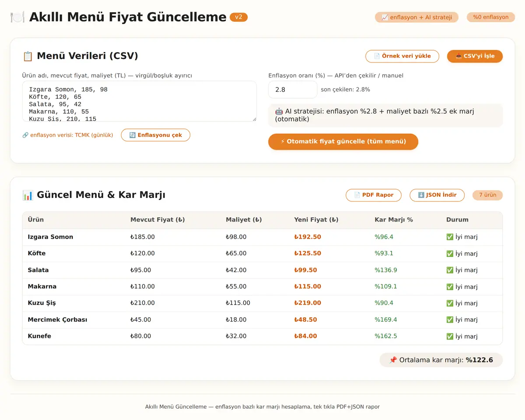Click the robot icon in the AI stratejisi note

pos(279,111)
